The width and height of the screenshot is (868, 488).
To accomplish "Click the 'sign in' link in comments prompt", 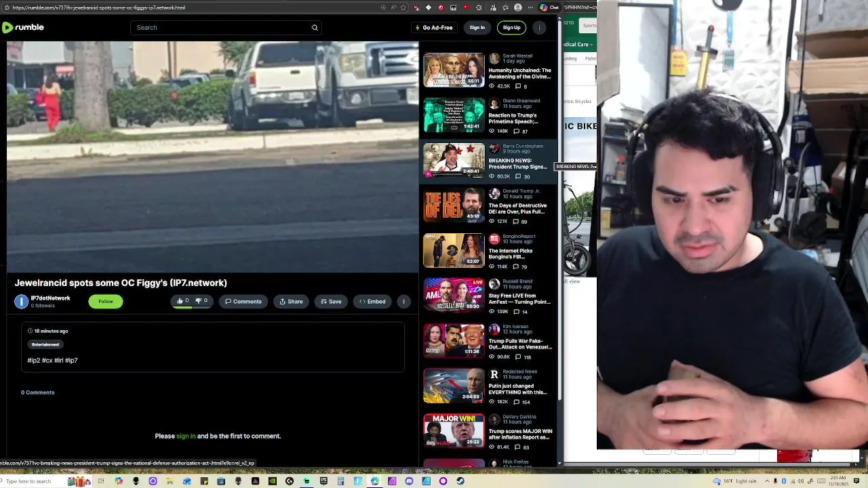I will (186, 436).
